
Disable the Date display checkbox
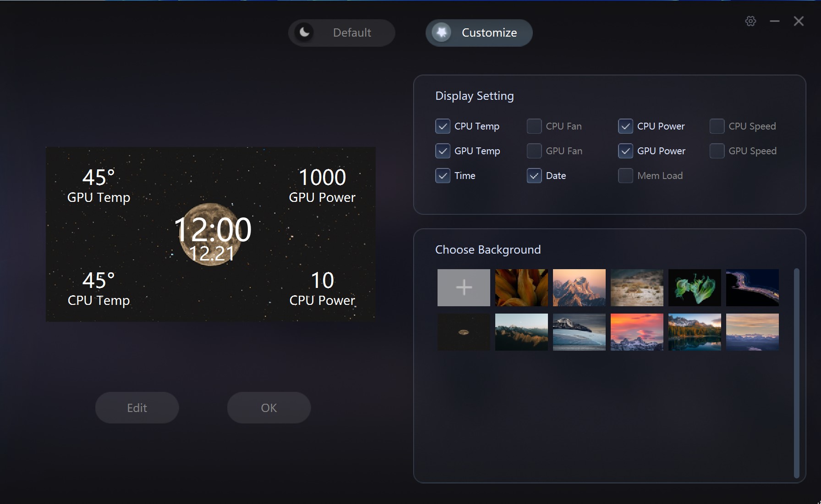click(534, 176)
